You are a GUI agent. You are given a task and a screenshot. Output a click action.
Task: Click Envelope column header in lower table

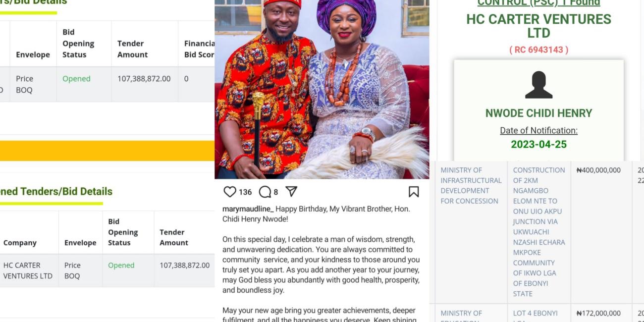(x=80, y=243)
